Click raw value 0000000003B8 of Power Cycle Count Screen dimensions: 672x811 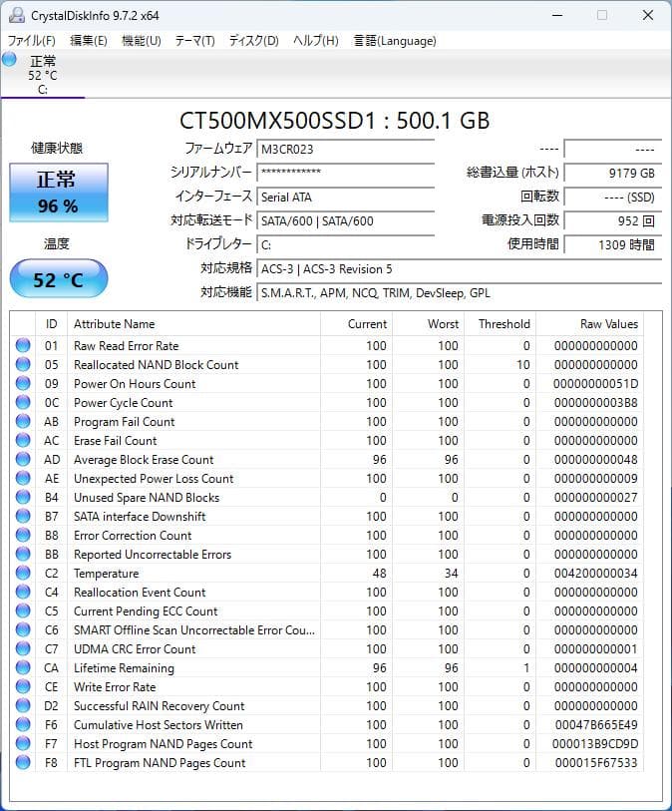click(595, 402)
